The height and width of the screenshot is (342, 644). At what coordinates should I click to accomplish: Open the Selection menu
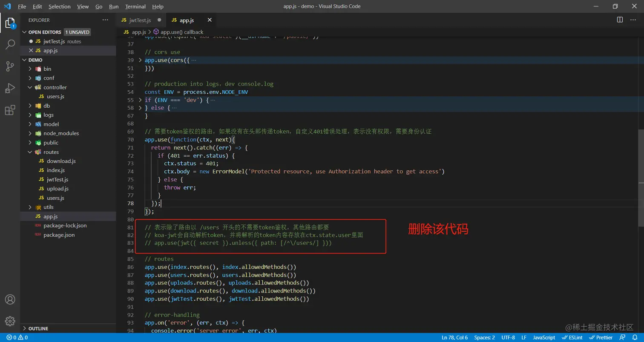[60, 6]
